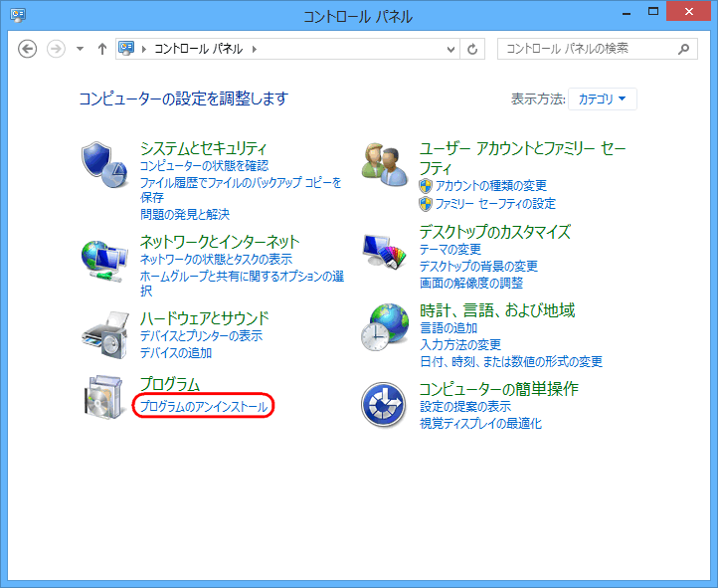Expand chevron before コントロール パネル breadcrumb
718x588 pixels.
point(144,49)
